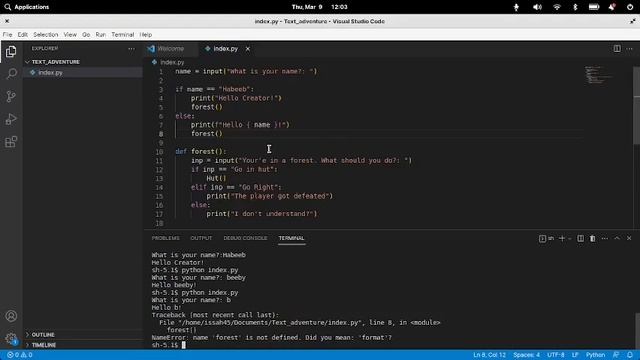Open the Search view in activity bar
The image size is (640, 360).
tap(11, 73)
